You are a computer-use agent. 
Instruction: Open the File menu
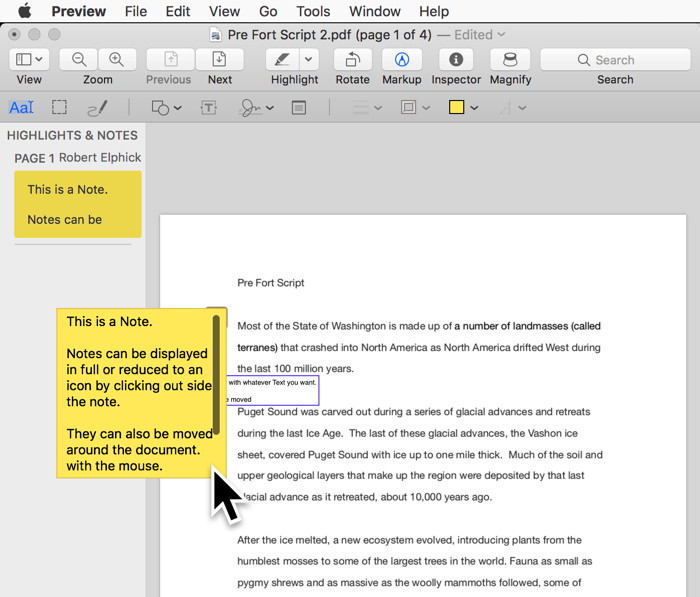136,11
